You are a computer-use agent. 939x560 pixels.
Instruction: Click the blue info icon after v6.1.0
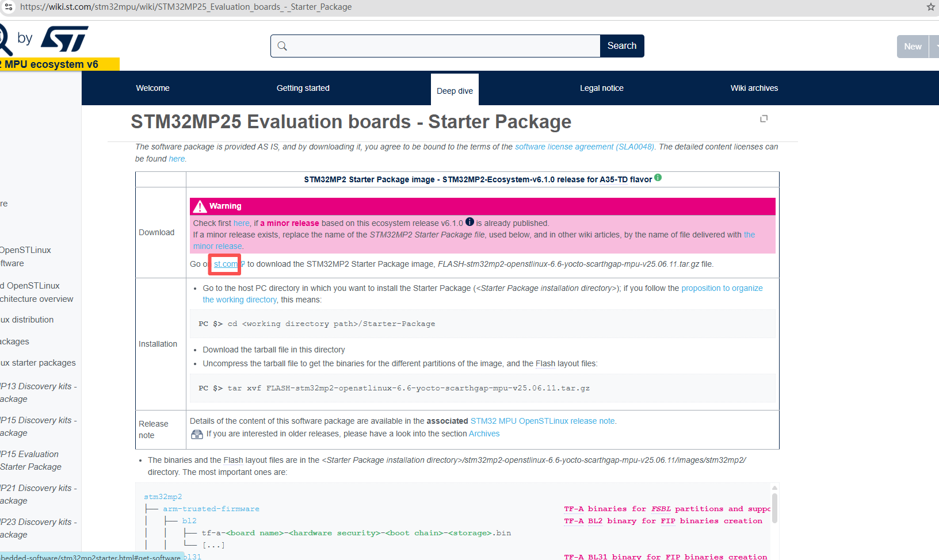click(469, 222)
